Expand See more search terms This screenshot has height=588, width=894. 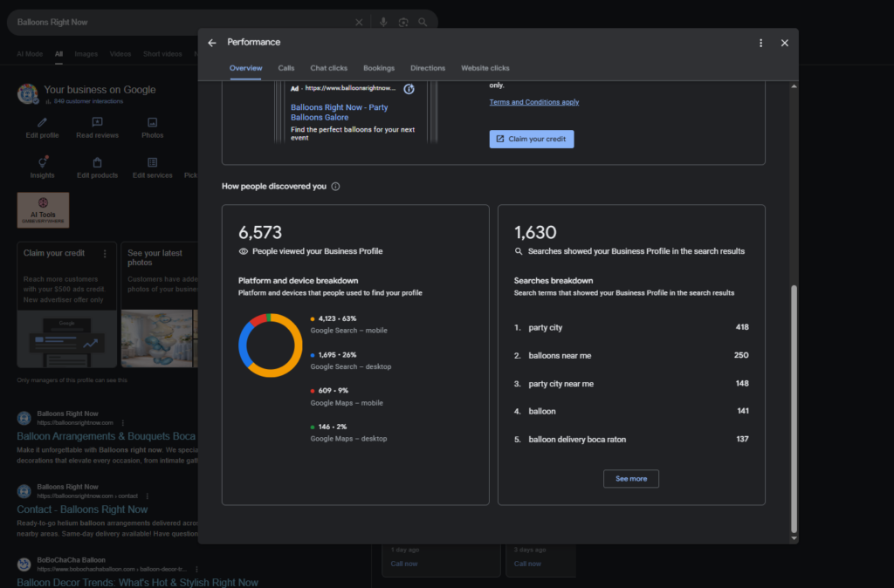pyautogui.click(x=630, y=478)
